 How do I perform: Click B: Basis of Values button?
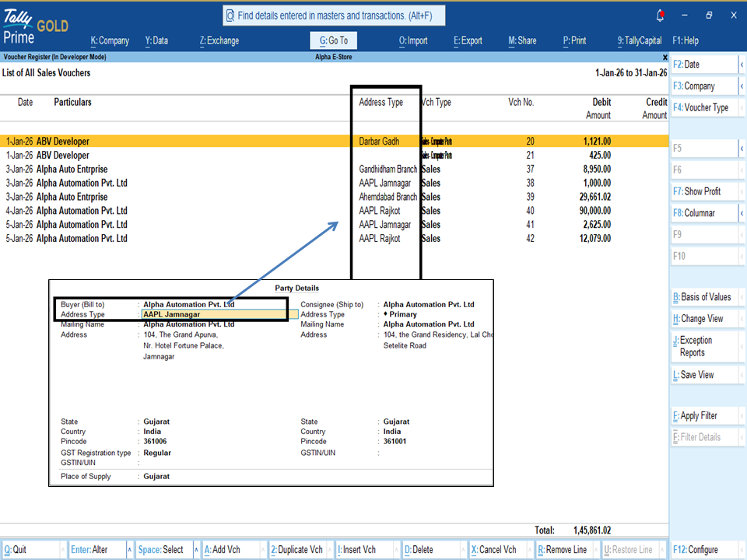click(x=705, y=297)
